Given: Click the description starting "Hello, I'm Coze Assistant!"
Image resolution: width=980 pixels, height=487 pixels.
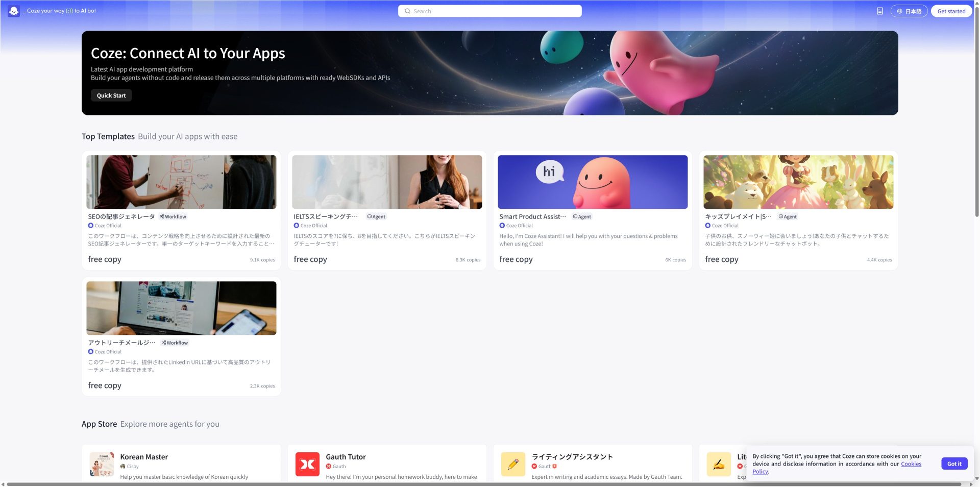Looking at the screenshot, I should 589,240.
